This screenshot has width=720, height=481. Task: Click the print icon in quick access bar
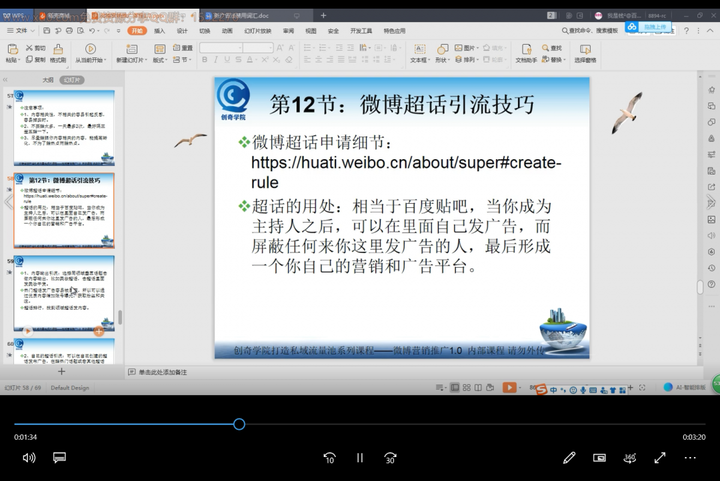point(69,31)
